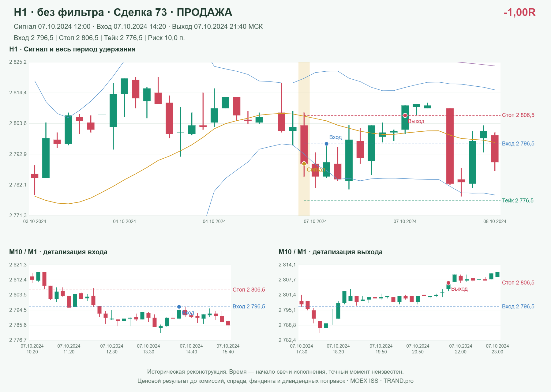Click the H1 y-axis value '2 771,3'

point(18,216)
